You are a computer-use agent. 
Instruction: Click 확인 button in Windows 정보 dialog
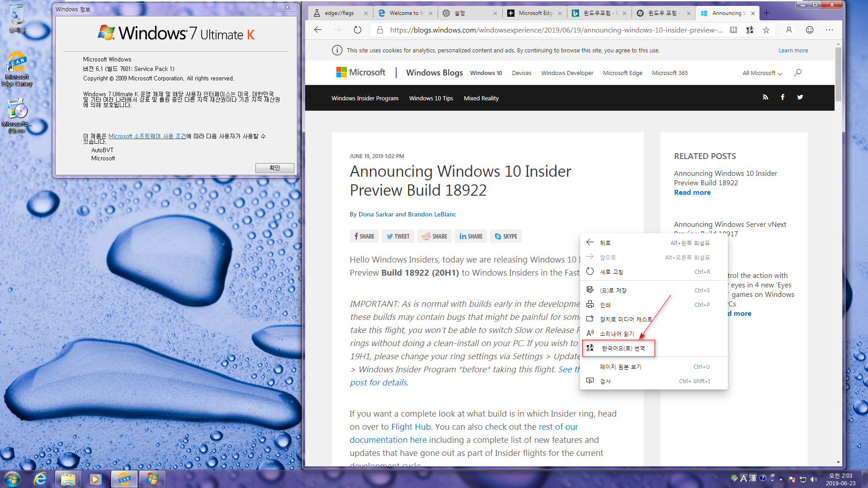[x=274, y=168]
